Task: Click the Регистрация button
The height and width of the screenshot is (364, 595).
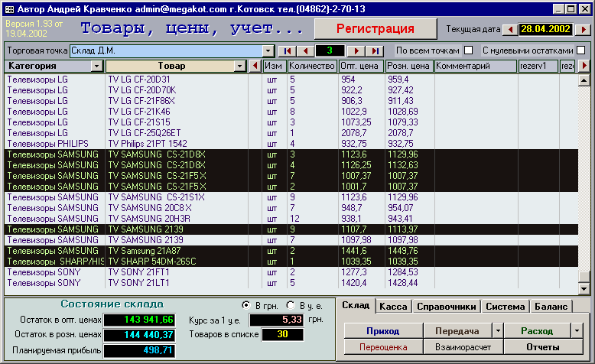Action: pyautogui.click(x=376, y=29)
